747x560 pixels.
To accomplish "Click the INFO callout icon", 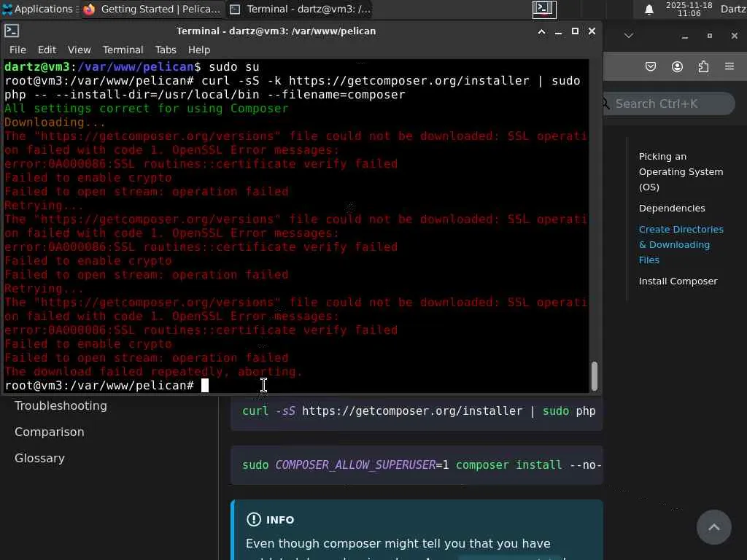I will pos(253,519).
